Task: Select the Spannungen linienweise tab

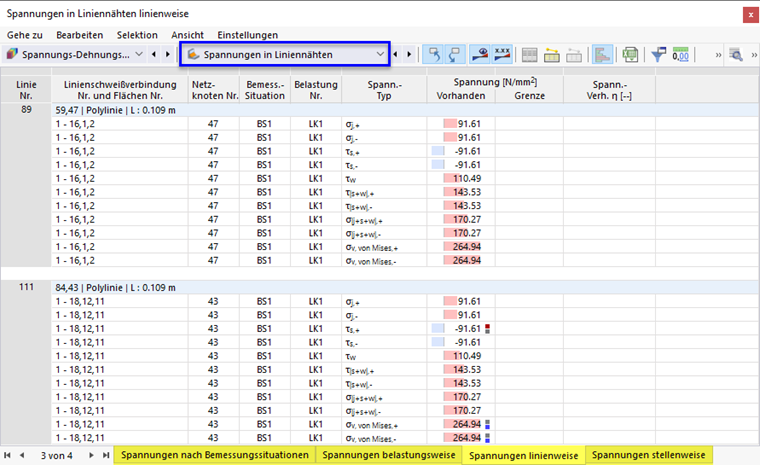Action: point(523,455)
